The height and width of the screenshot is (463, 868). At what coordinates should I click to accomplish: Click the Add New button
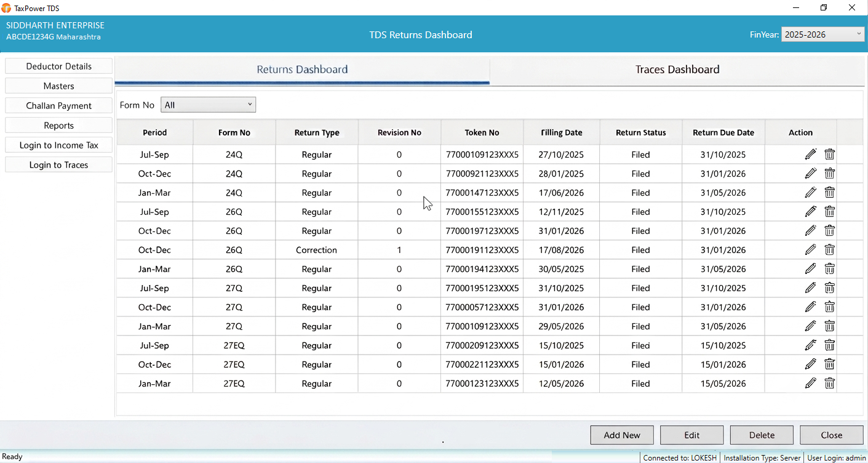click(x=622, y=435)
